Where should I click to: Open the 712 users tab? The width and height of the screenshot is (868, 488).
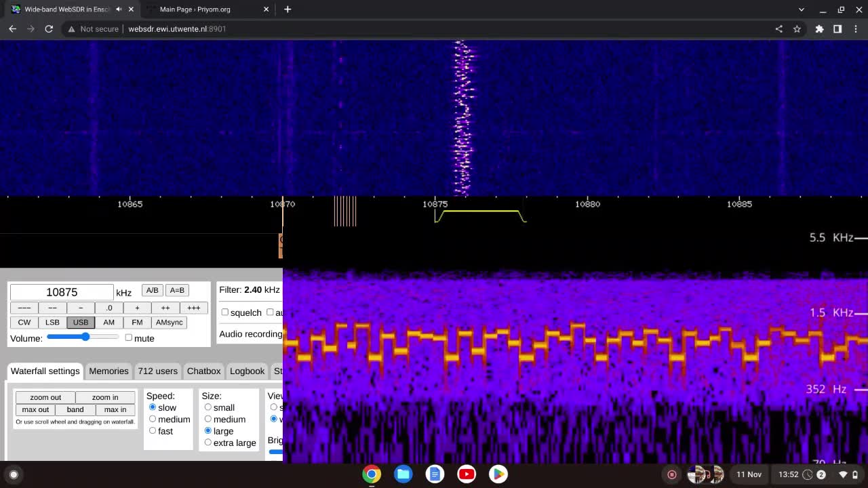pyautogui.click(x=157, y=371)
